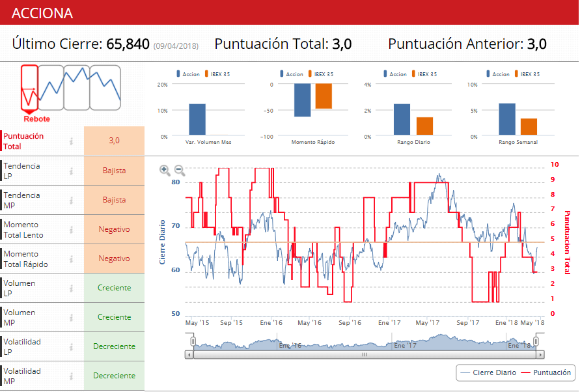Image resolution: width=580 pixels, height=392 pixels.
Task: Click the Var. Volumen Mes chart label
Action: tap(208, 142)
